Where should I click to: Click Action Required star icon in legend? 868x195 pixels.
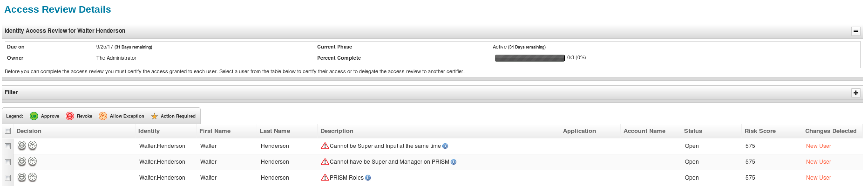(154, 116)
